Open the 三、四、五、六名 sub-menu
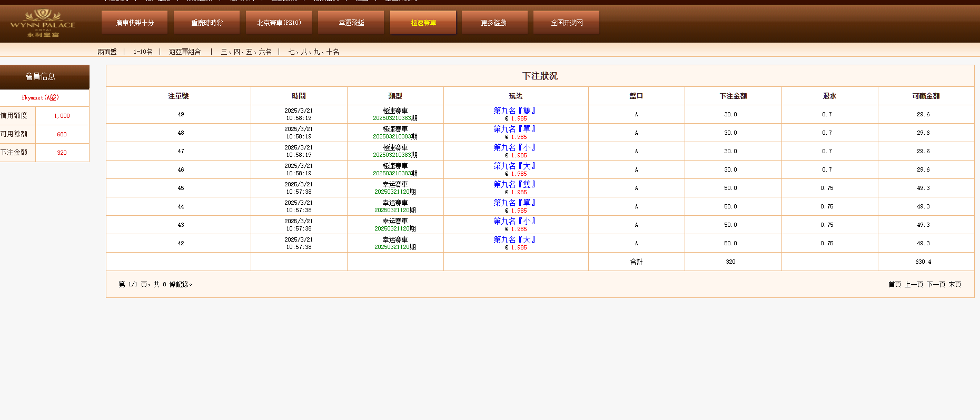Viewport: 980px width, 420px height. click(246, 52)
